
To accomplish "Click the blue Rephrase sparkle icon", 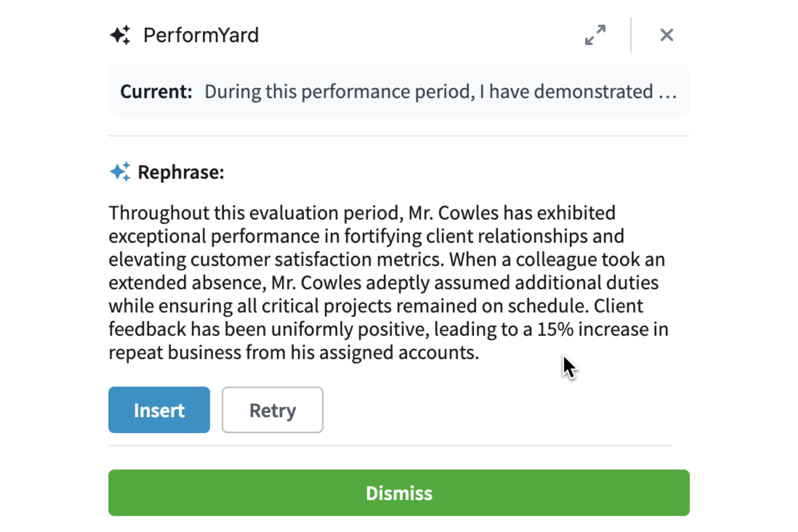I will 120,172.
